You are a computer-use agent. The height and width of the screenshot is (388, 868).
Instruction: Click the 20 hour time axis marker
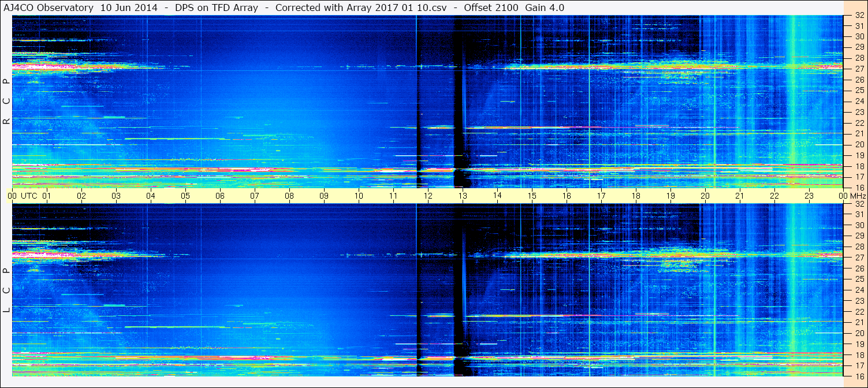(x=705, y=196)
